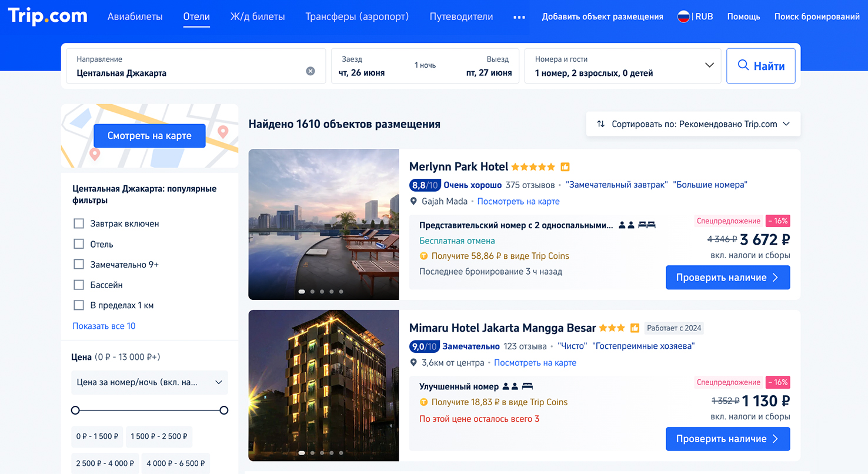Go to Ж/д билеты tab

(258, 16)
